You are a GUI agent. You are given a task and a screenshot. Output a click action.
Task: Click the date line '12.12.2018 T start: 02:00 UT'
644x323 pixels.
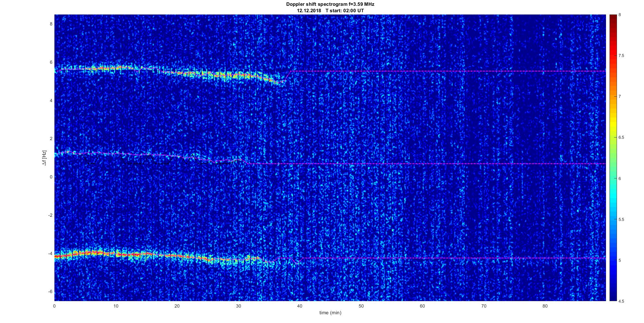pyautogui.click(x=330, y=10)
